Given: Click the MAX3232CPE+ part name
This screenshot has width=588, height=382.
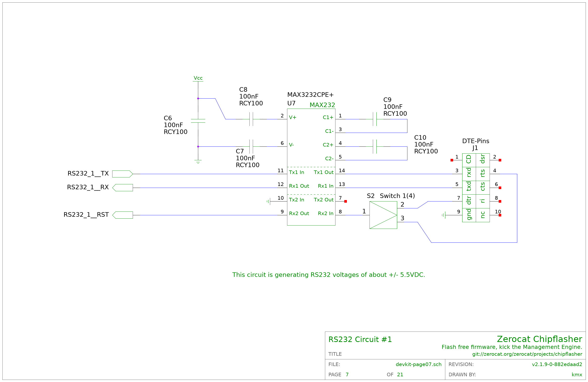Looking at the screenshot, I should click(310, 95).
